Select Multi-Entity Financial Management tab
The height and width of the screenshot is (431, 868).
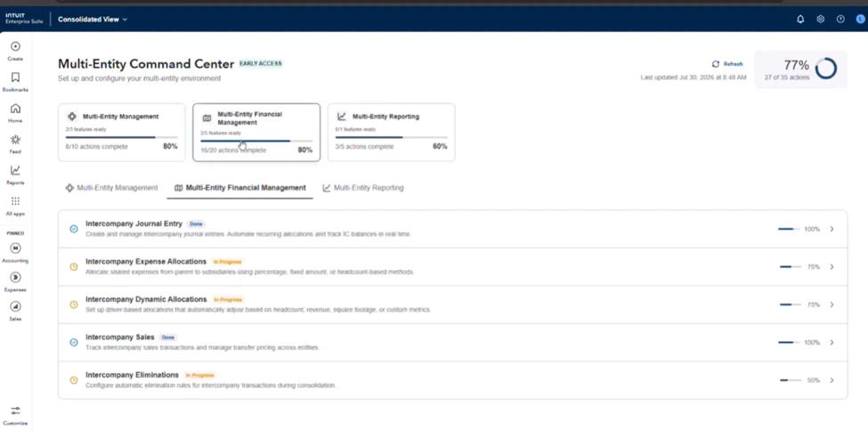[239, 188]
